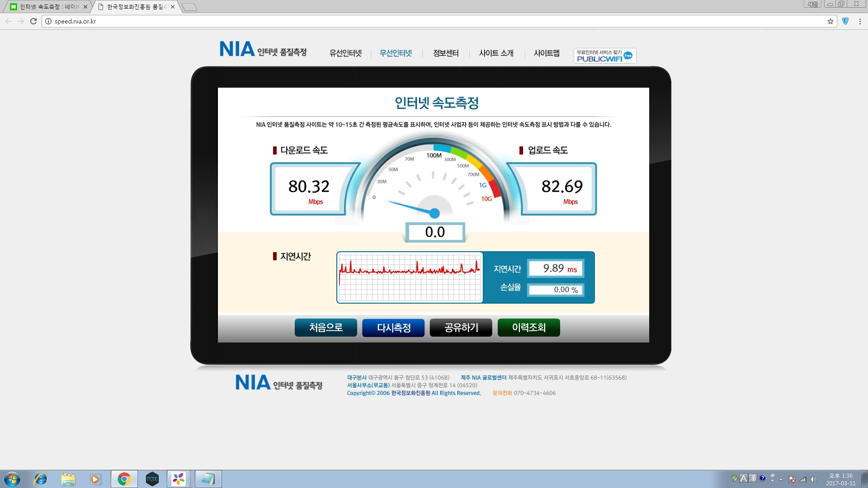This screenshot has width=868, height=488.
Task: Open the PUBLICWIFI free service banner
Action: (x=605, y=56)
